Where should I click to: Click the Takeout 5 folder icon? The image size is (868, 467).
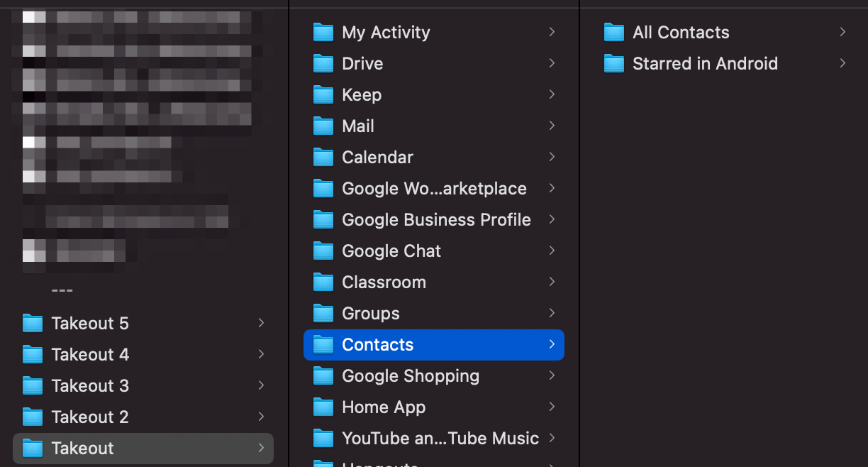(x=33, y=324)
